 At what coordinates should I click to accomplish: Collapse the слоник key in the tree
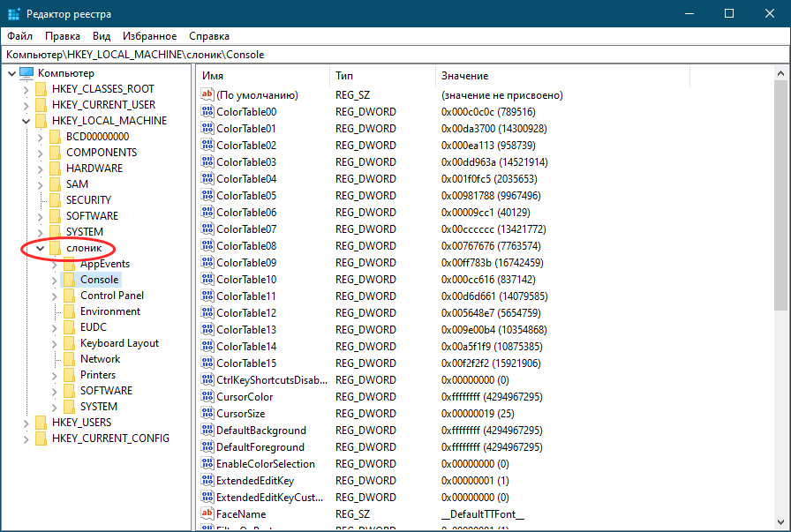point(40,249)
